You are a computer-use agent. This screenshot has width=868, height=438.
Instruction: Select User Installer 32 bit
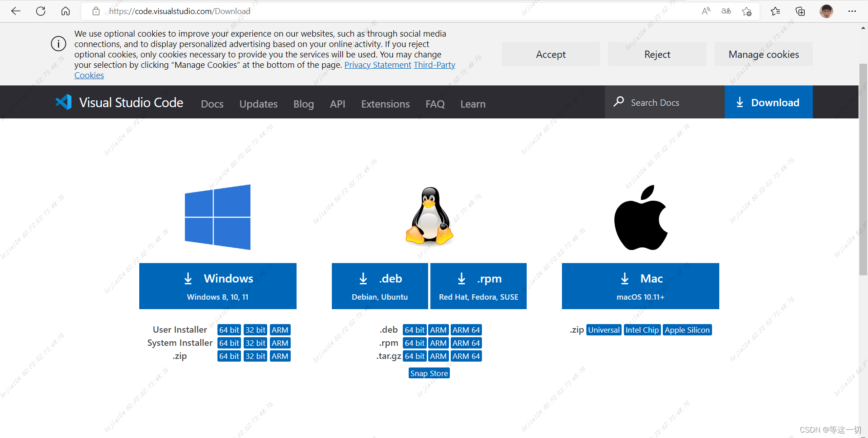[x=255, y=330]
